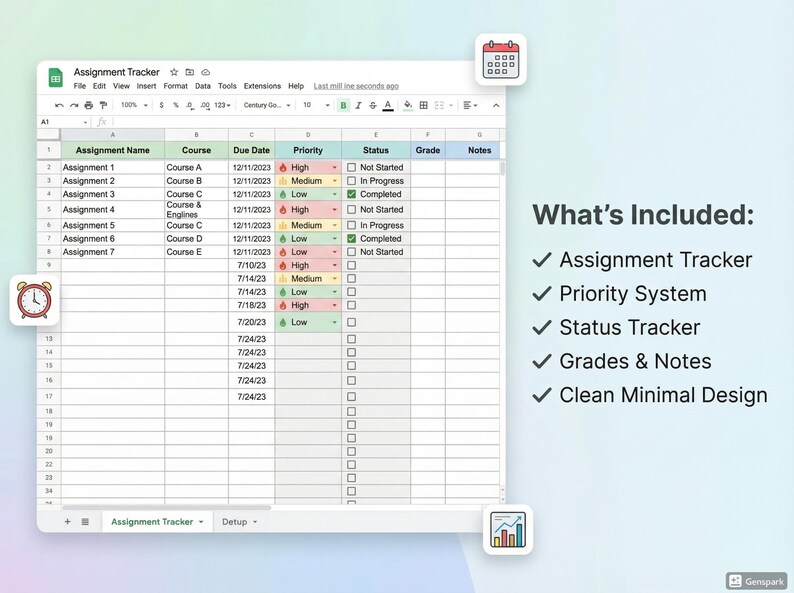The image size is (794, 593).
Task: Click the calendar icon badge
Action: pos(501,60)
